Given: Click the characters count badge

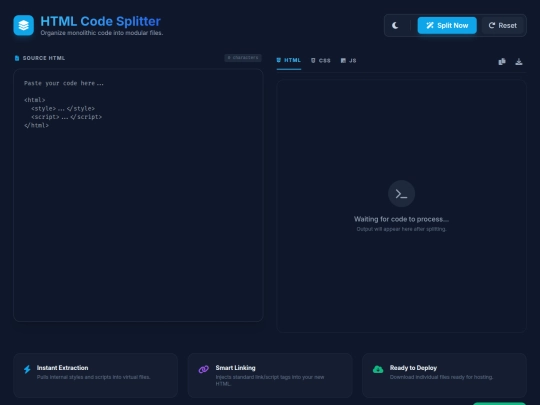Looking at the screenshot, I should [x=243, y=58].
